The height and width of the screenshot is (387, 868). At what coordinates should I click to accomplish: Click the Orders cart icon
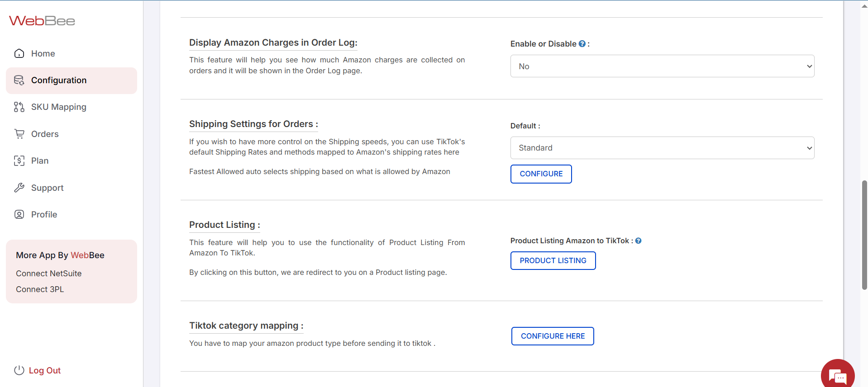(x=19, y=134)
